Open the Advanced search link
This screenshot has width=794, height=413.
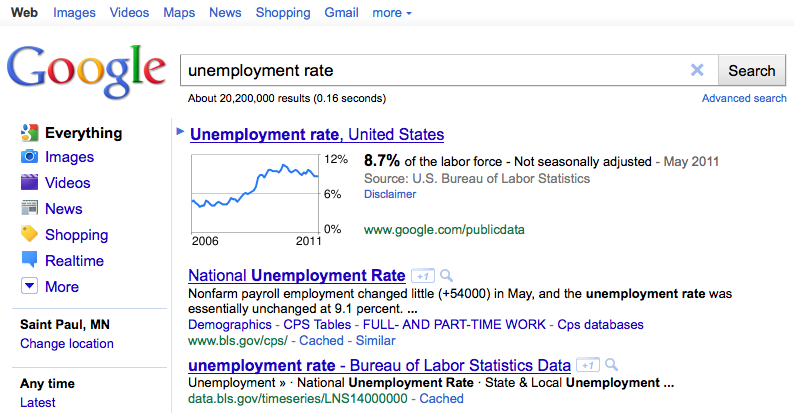[744, 98]
